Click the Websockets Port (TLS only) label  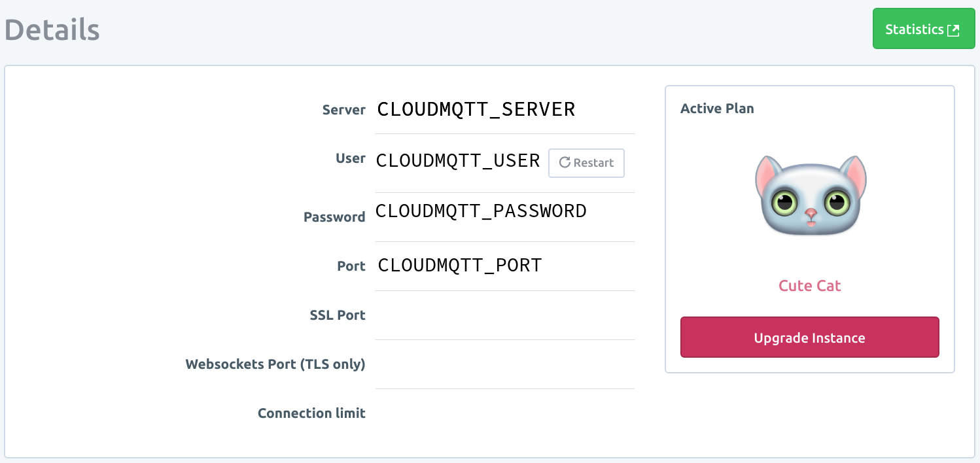[x=275, y=364]
